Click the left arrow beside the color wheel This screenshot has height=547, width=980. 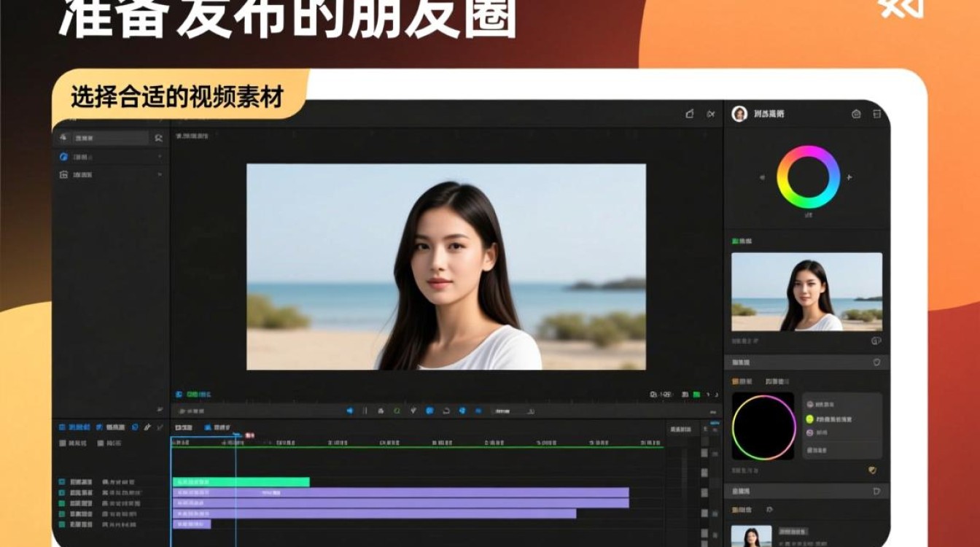(x=763, y=176)
